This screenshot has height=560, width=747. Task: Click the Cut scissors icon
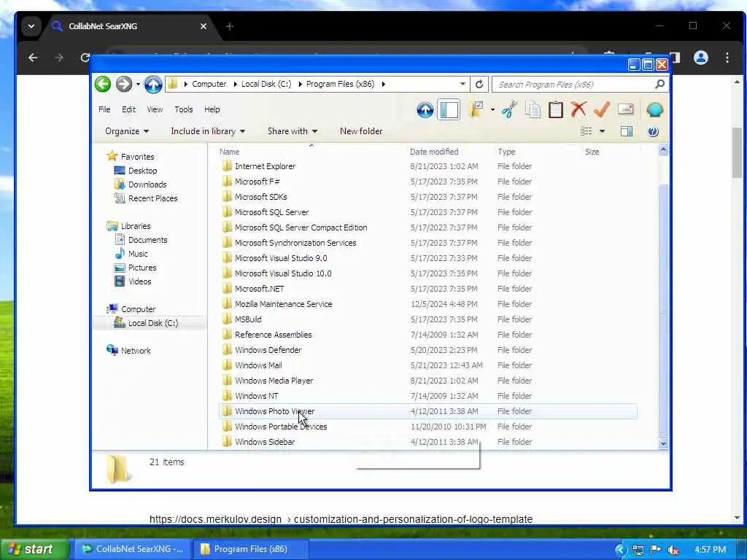509,110
